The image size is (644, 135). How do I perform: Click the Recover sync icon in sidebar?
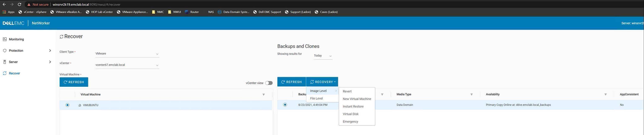(5, 73)
